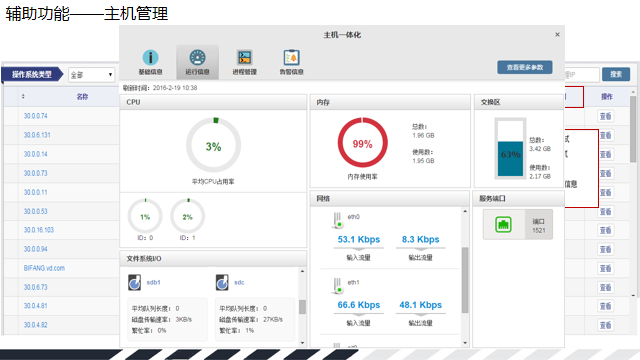Open host link 30.0.6.73

point(36,287)
